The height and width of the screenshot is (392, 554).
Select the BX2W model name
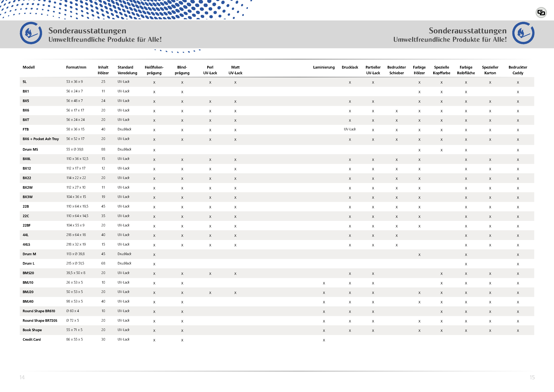[x=28, y=188]
